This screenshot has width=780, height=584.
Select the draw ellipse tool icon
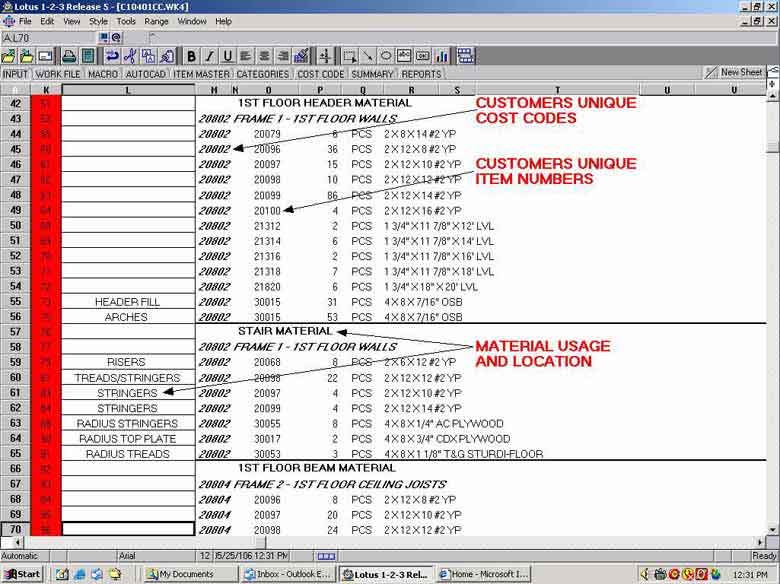coord(386,56)
